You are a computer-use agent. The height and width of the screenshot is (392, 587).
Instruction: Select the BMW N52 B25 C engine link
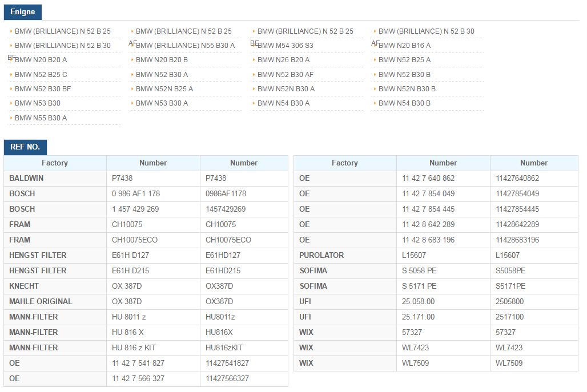coord(41,75)
